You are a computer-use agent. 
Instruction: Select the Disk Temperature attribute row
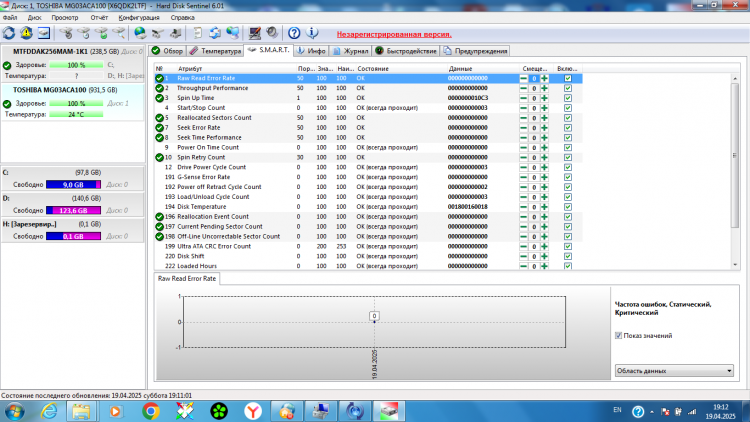pos(368,207)
